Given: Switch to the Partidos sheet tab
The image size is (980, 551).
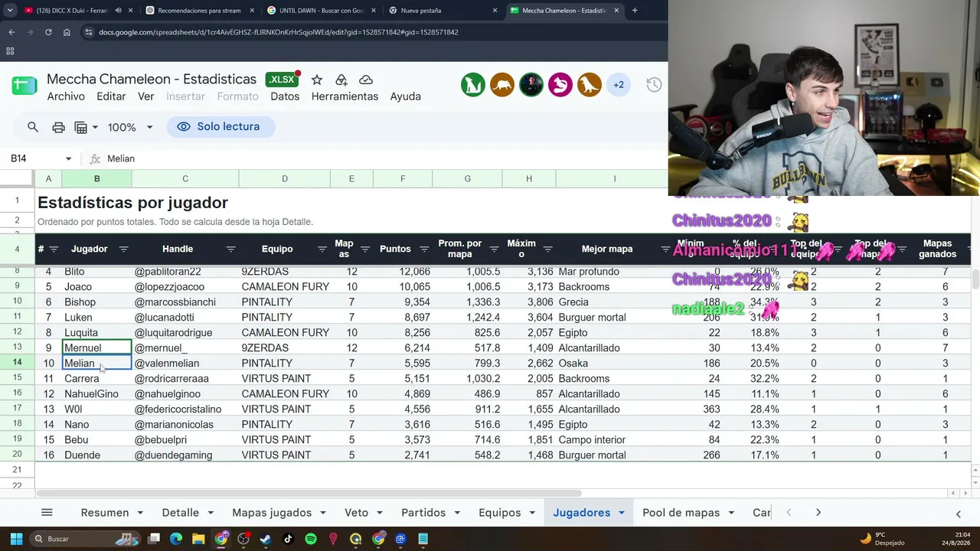Looking at the screenshot, I should coord(423,513).
